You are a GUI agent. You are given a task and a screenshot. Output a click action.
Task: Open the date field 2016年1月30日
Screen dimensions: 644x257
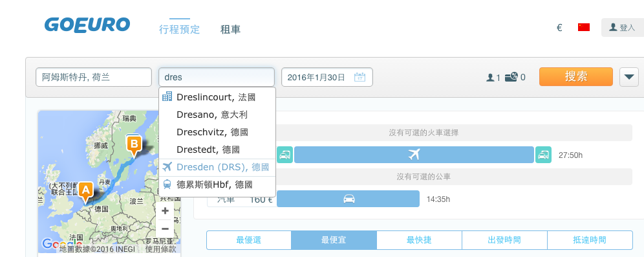tap(327, 77)
